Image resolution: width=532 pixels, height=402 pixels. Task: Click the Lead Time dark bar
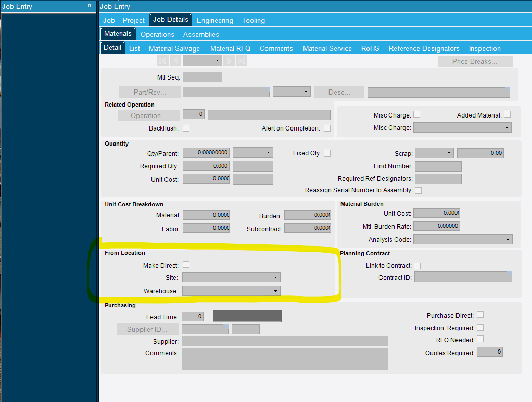pos(247,316)
